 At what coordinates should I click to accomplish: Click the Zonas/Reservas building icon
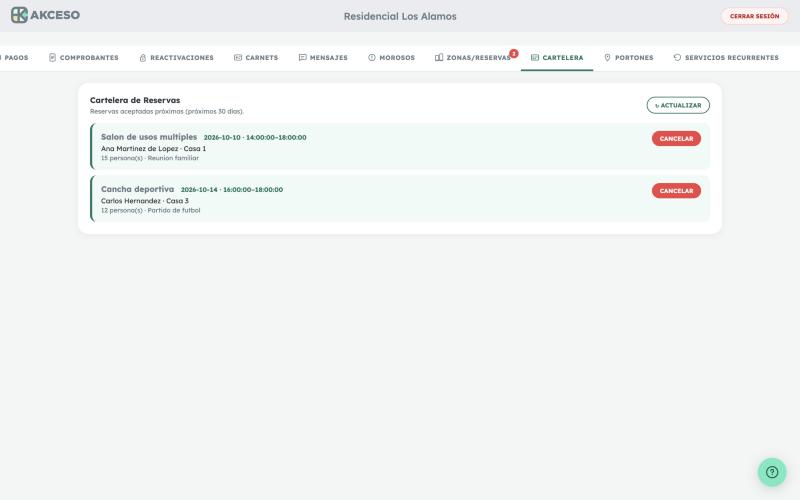point(439,58)
